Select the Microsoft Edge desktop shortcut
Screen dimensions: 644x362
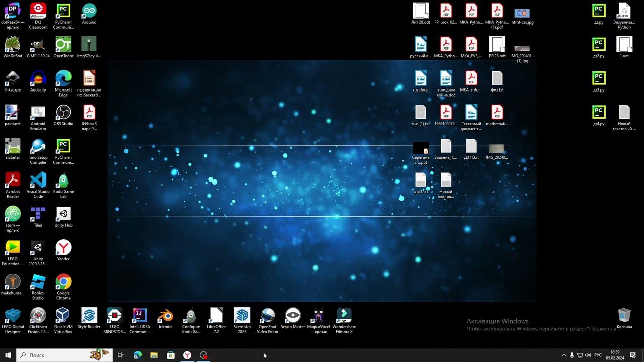[x=63, y=83]
